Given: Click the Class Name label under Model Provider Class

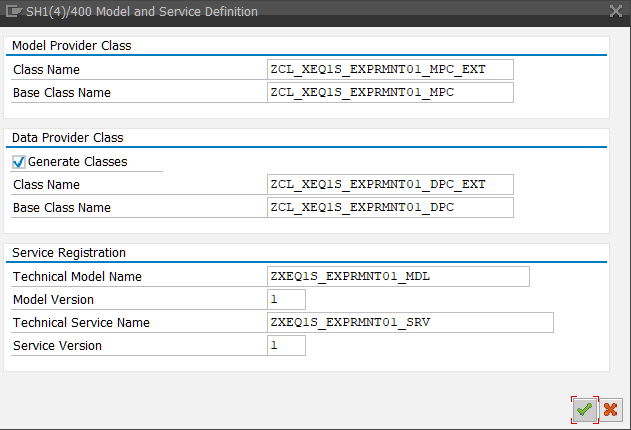Looking at the screenshot, I should [x=46, y=70].
